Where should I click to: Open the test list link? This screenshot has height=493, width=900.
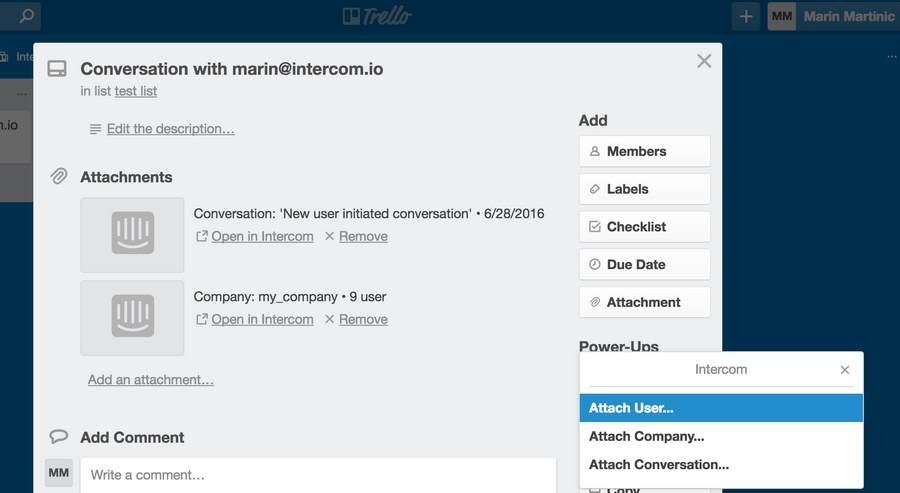point(135,91)
